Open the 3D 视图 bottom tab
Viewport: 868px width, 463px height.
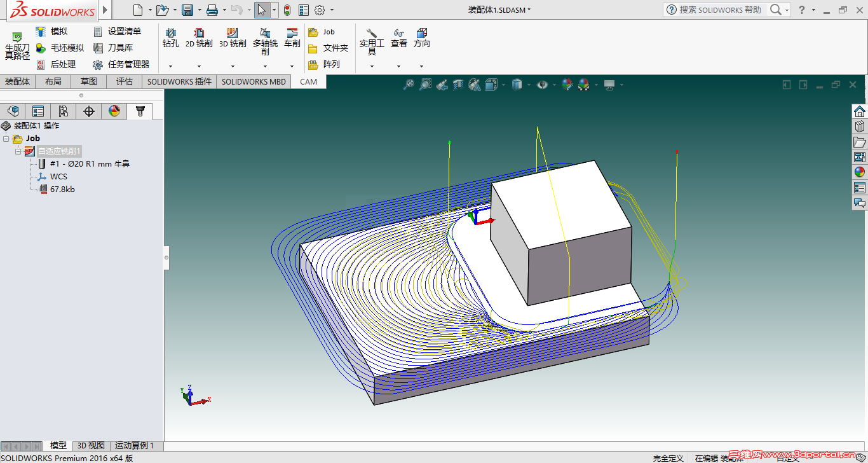(x=91, y=446)
